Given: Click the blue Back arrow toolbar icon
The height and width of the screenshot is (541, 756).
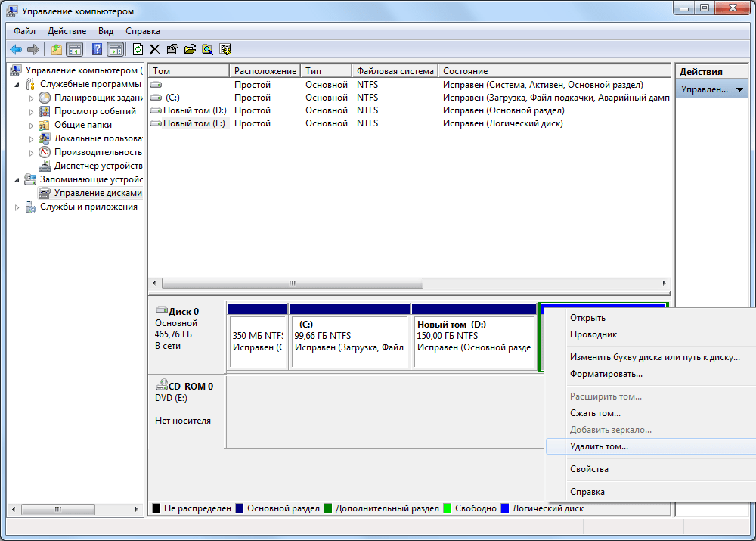Looking at the screenshot, I should pyautogui.click(x=15, y=49).
